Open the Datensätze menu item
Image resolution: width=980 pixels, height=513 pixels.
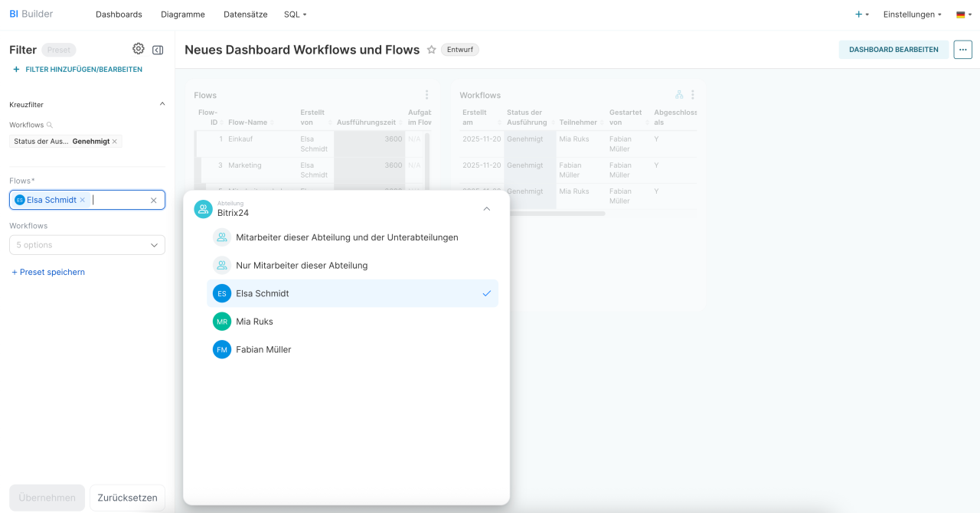pos(244,15)
